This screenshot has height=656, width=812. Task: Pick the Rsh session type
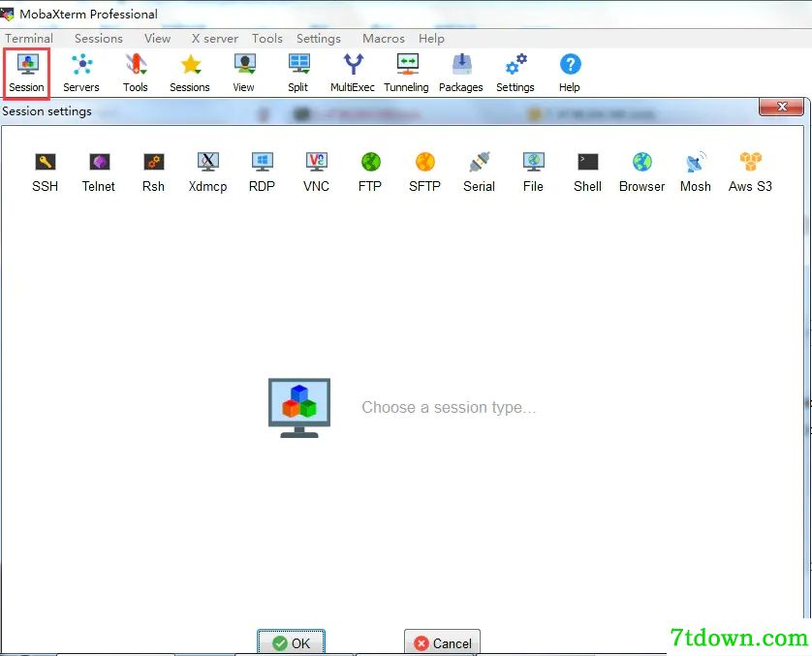[x=153, y=172]
